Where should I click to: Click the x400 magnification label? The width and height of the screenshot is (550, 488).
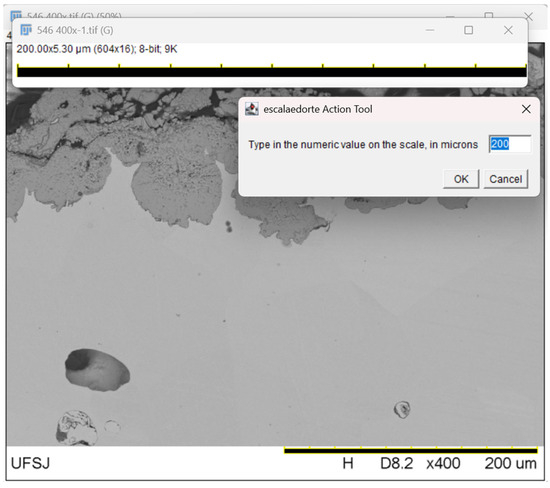pos(443,463)
